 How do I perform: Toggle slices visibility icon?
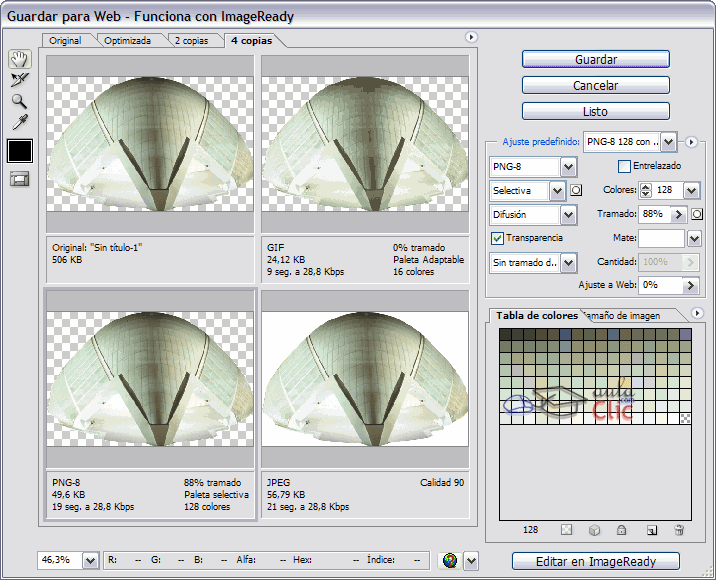(x=19, y=179)
